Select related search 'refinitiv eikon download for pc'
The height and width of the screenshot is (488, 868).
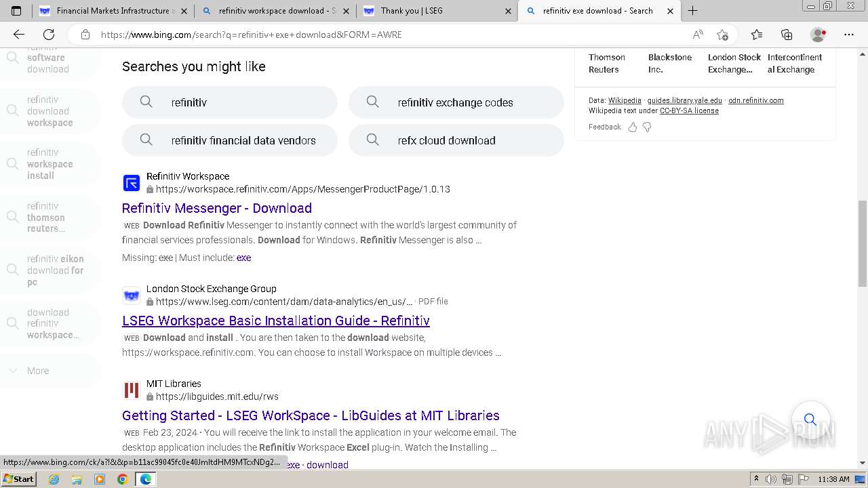[50, 270]
